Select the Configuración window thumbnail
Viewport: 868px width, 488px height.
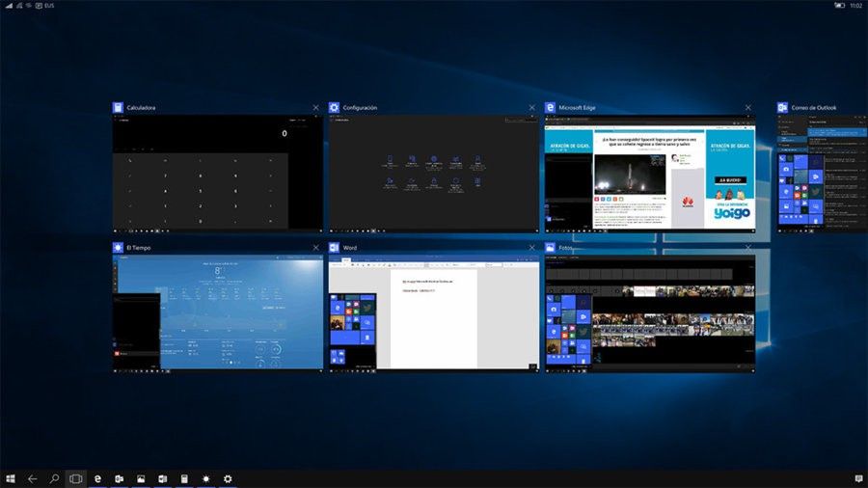(x=433, y=174)
